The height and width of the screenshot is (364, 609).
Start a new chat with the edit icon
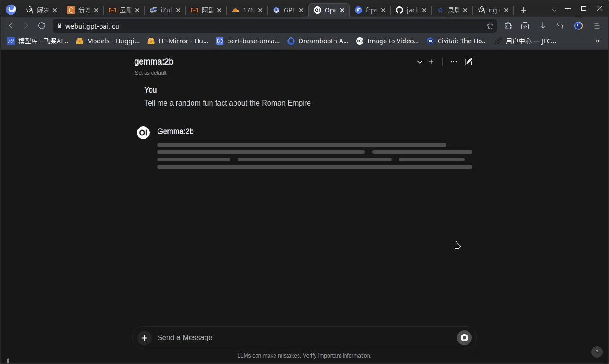coord(468,62)
